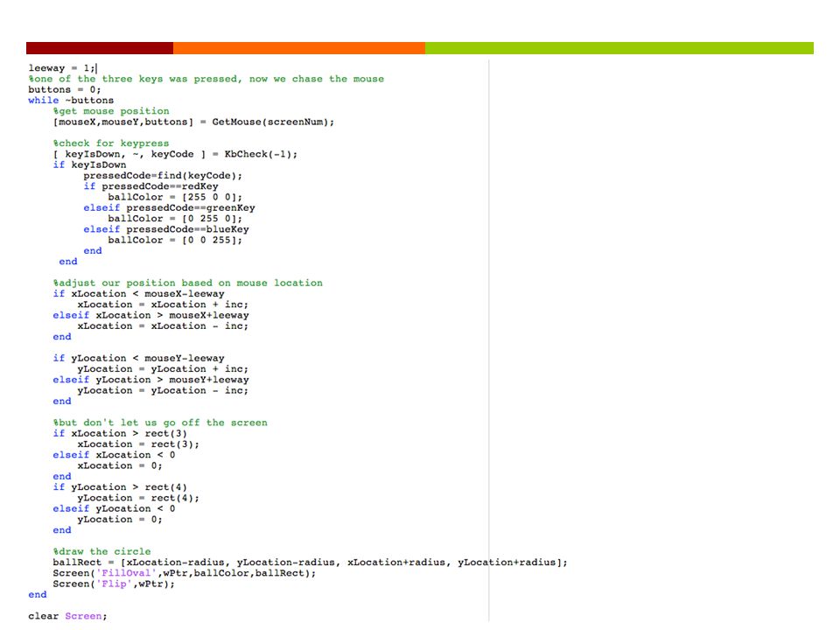This screenshot has width=840, height=630.
Task: Click 'elseif yLocation < 0' line
Action: [114, 507]
